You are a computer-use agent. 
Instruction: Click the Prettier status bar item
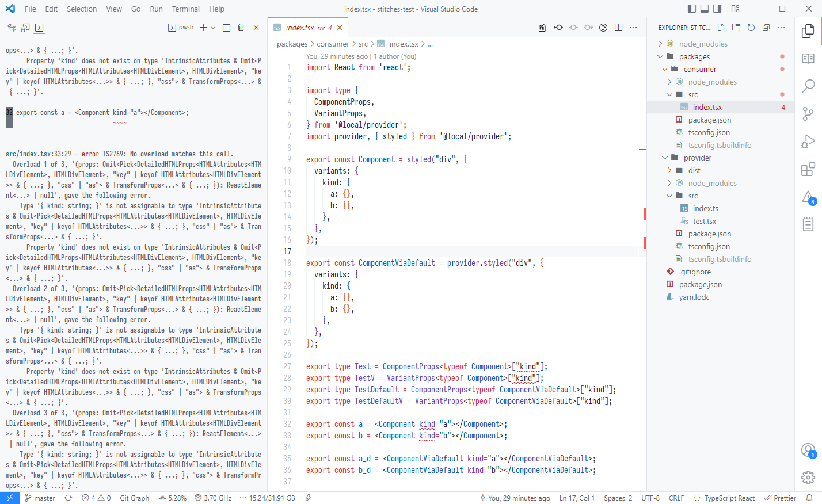click(x=780, y=498)
